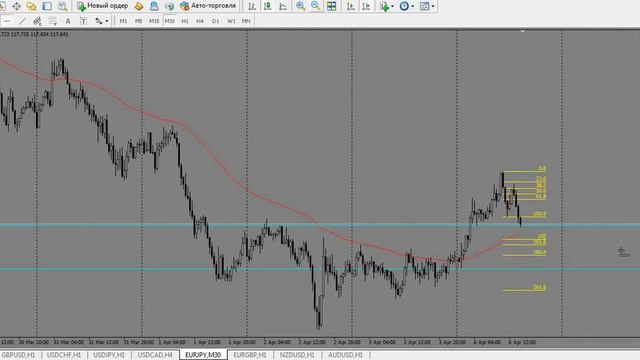Switch chart to bar chart type
The width and height of the screenshot is (640, 360).
(x=252, y=6)
